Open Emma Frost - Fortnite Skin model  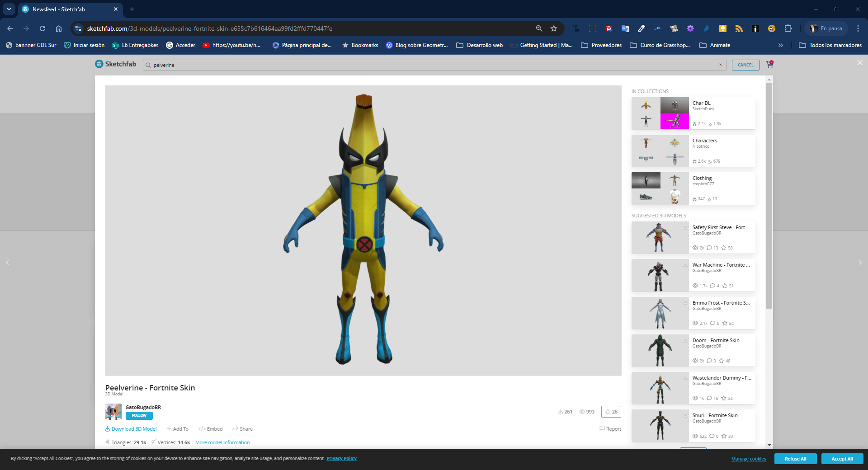[693, 313]
